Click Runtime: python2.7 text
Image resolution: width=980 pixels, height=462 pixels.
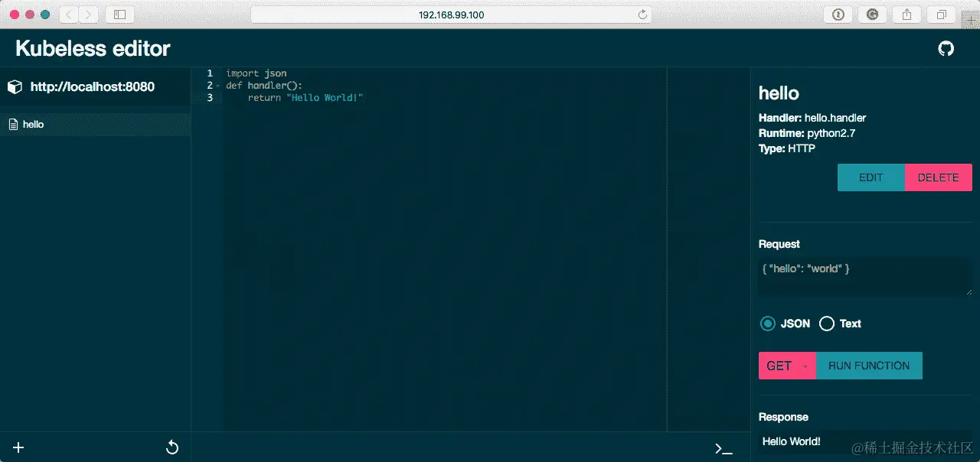tap(807, 133)
